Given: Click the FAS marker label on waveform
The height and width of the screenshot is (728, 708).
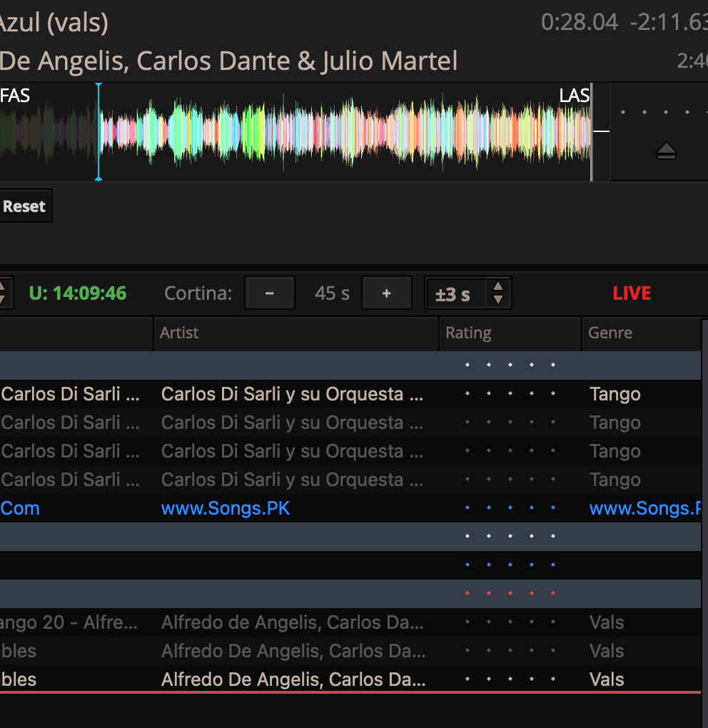Looking at the screenshot, I should [x=15, y=96].
